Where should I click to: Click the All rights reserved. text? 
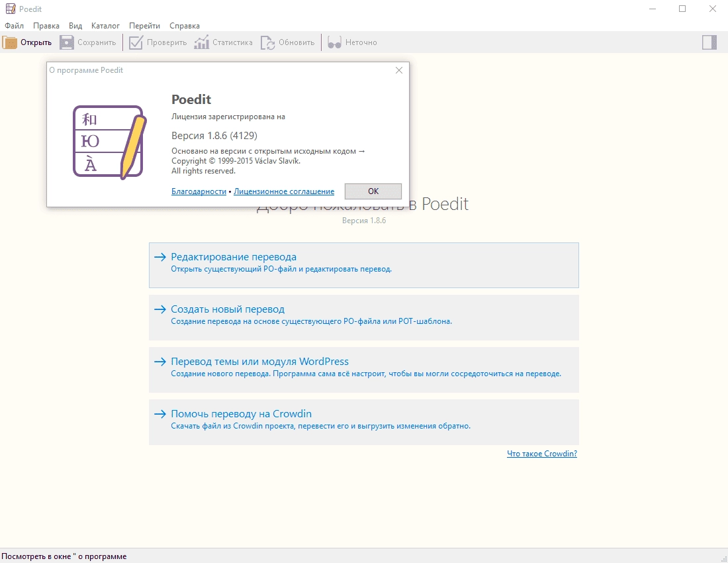pos(203,171)
